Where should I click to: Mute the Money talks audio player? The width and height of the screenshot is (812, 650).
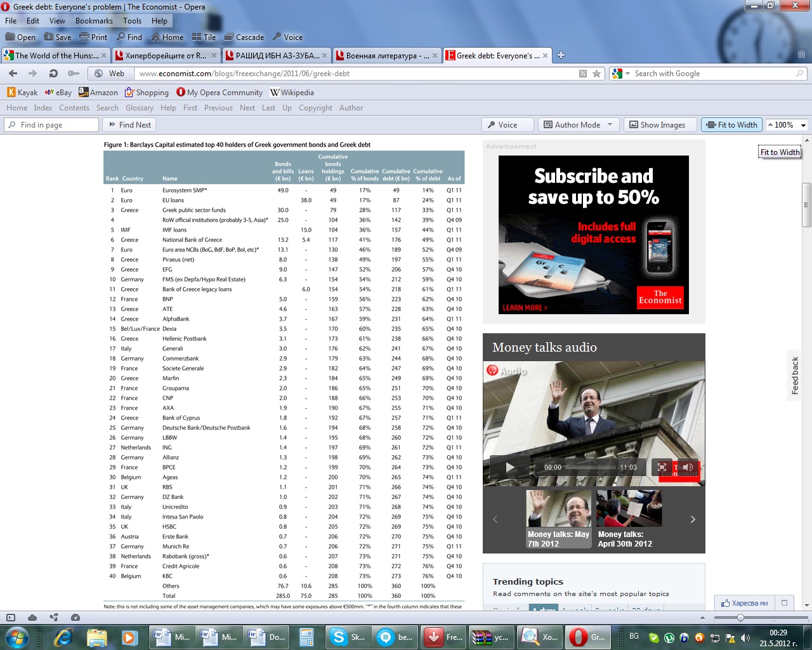tap(688, 467)
